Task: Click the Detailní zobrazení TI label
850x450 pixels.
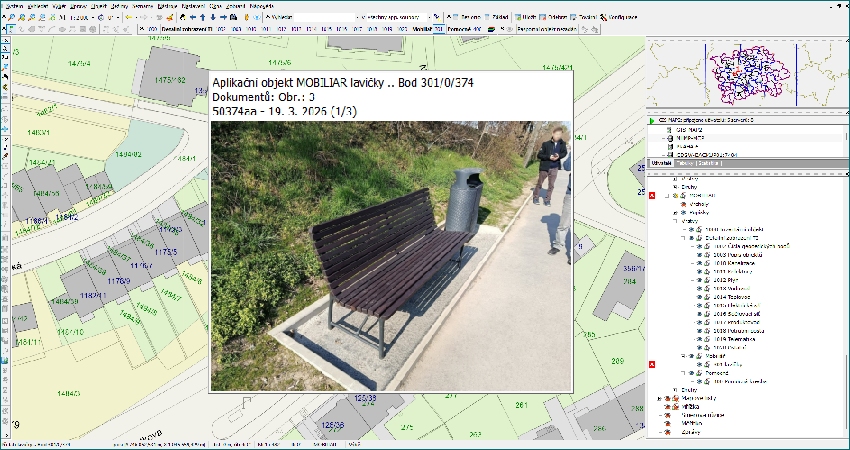Action: pos(187,29)
